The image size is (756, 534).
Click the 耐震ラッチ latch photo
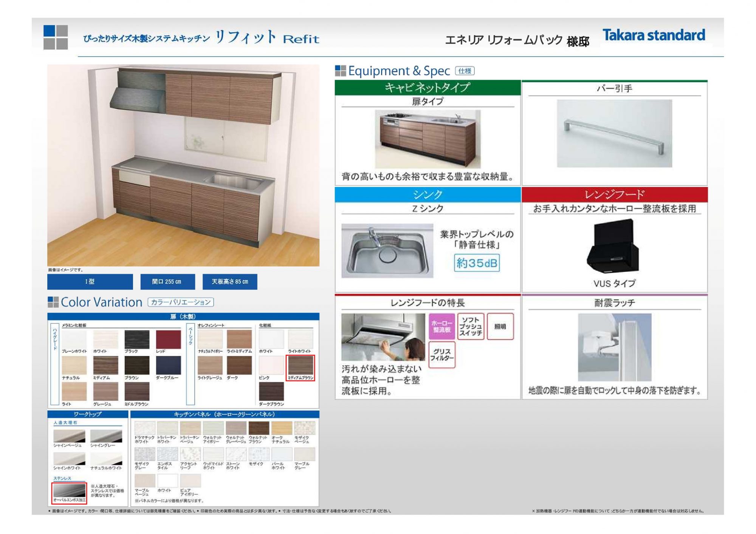[615, 347]
